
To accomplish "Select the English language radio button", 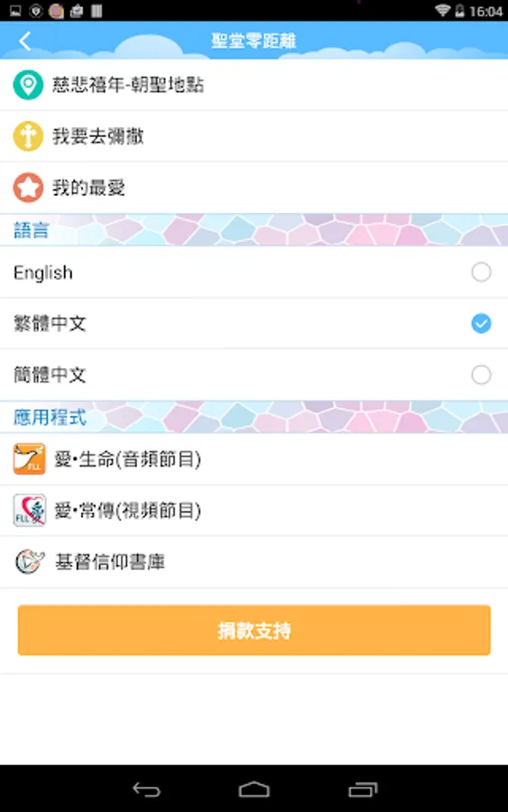I will coord(481,272).
